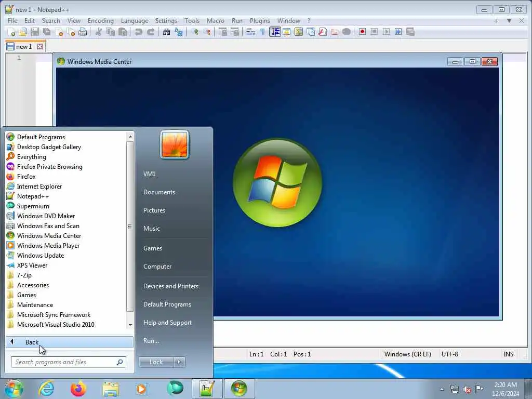Open the Language menu
This screenshot has width=532, height=399.
coord(135,21)
